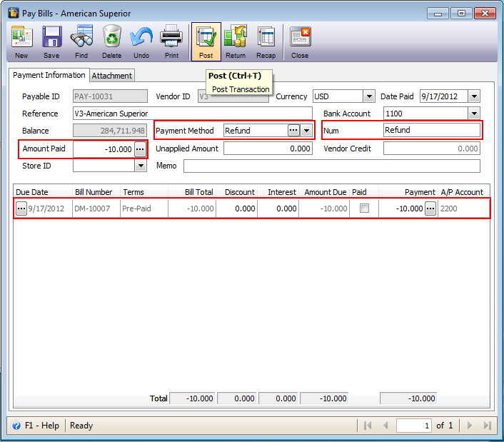
Task: Toggle the Paid checkbox for DM-10007
Action: click(364, 209)
